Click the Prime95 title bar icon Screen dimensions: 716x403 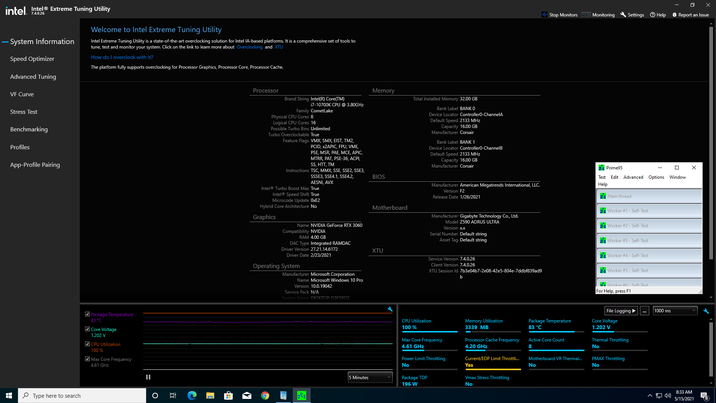601,167
